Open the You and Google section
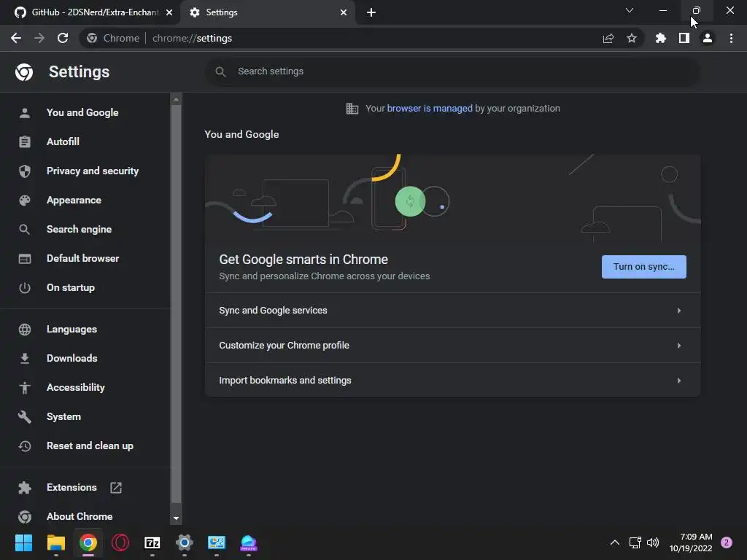 click(82, 112)
